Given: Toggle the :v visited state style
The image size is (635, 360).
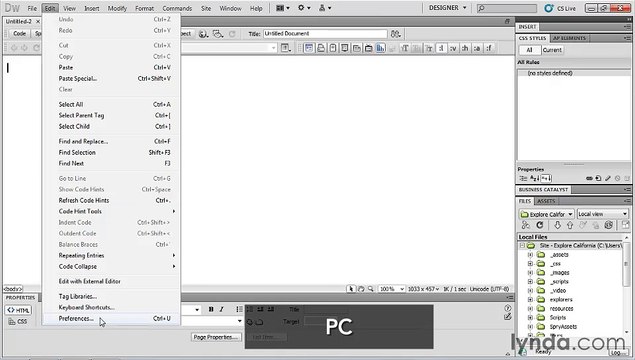Looking at the screenshot, I should coord(453,48).
